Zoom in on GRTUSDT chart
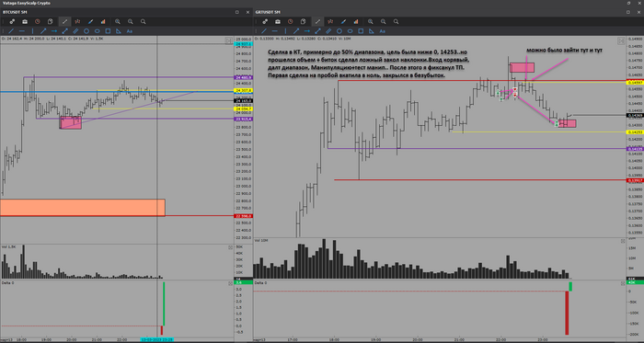This screenshot has height=343, width=644. [x=371, y=21]
